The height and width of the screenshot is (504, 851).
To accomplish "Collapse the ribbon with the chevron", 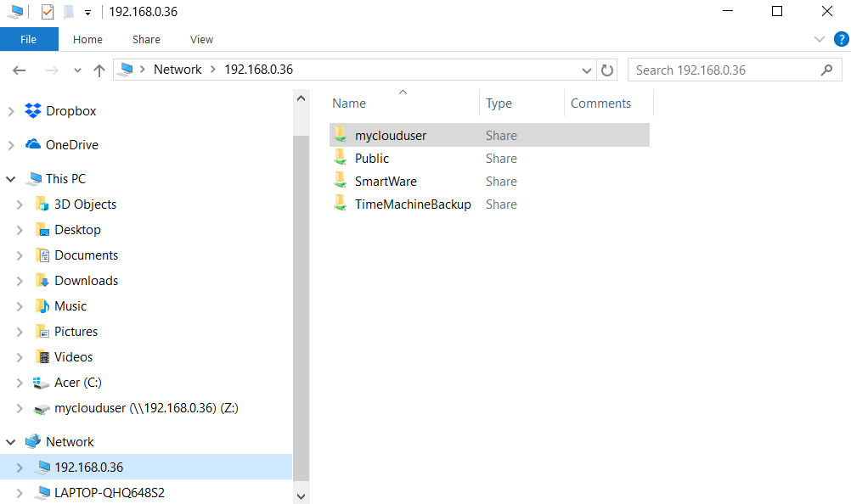I will [x=819, y=39].
